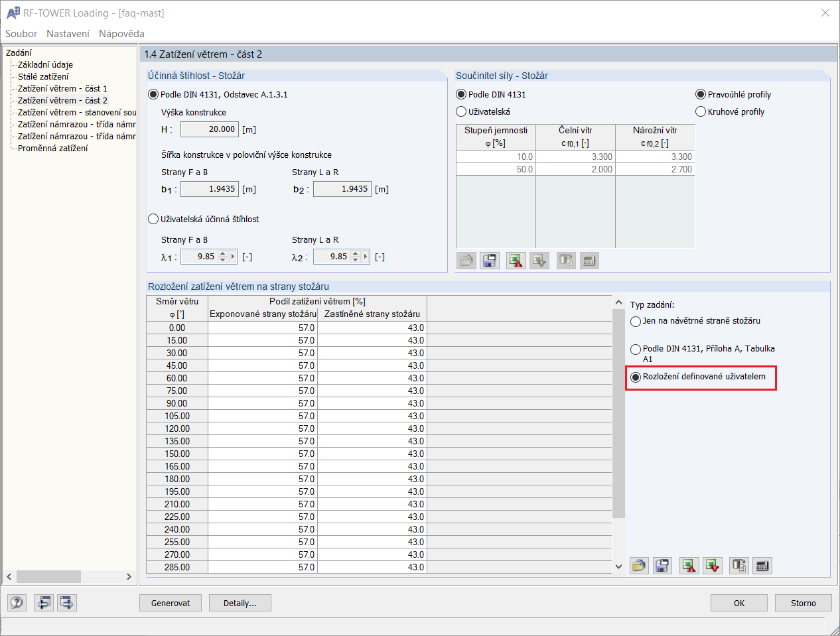
Task: Click wind distribution calculator icon
Action: point(762,566)
